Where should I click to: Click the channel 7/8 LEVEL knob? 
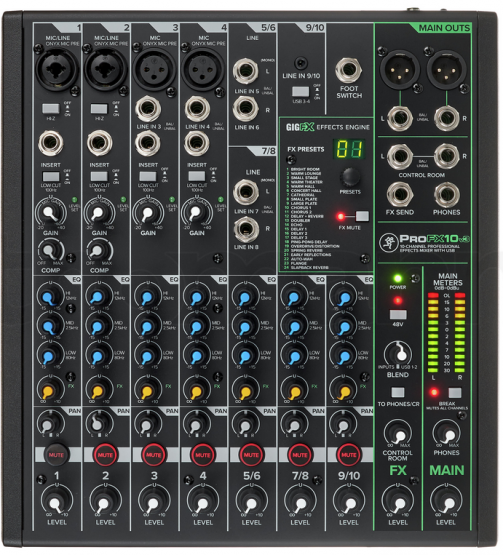pos(300,502)
